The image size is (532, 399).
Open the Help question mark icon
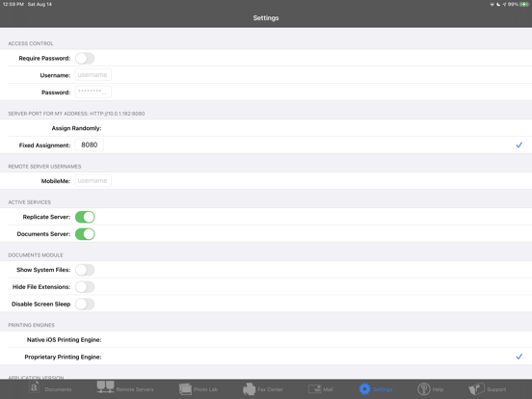click(x=424, y=388)
